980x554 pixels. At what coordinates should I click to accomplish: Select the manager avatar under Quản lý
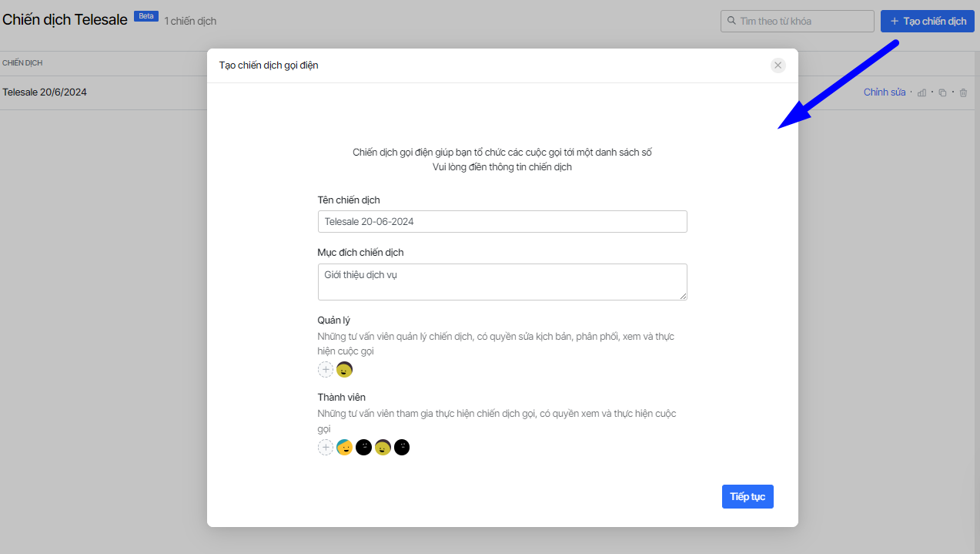pos(345,370)
